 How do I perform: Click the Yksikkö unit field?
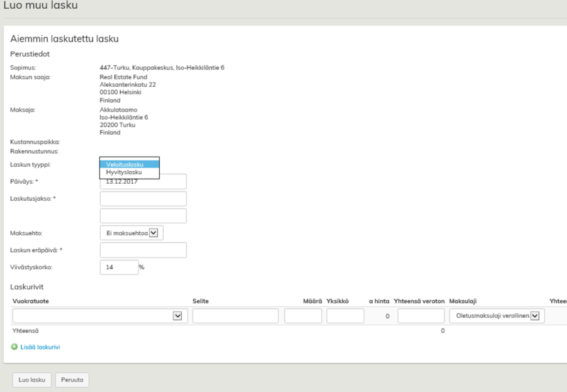345,316
